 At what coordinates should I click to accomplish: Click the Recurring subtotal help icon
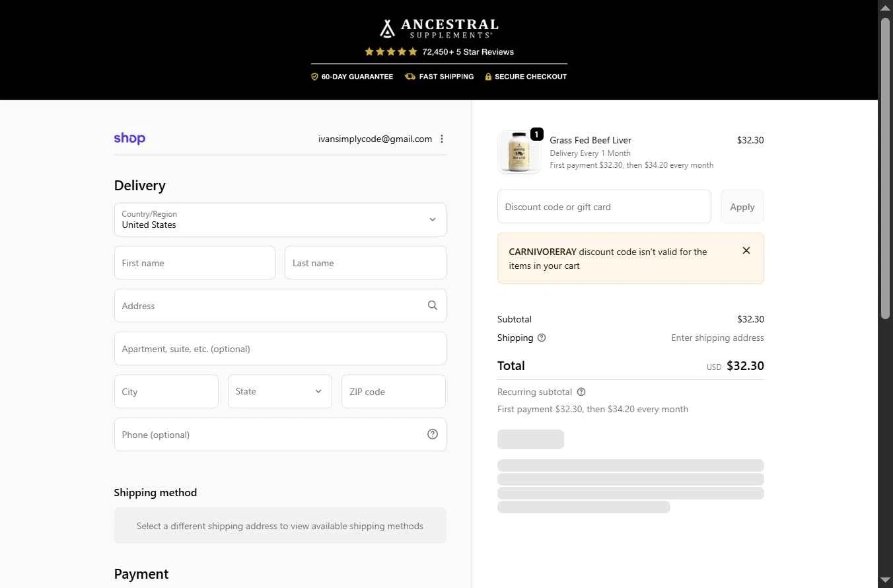click(x=581, y=392)
